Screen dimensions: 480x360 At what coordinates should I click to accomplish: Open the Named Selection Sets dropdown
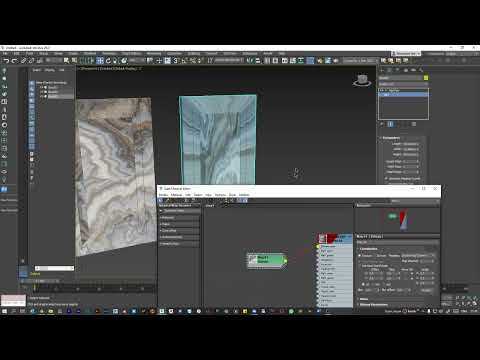pyautogui.click(x=229, y=60)
